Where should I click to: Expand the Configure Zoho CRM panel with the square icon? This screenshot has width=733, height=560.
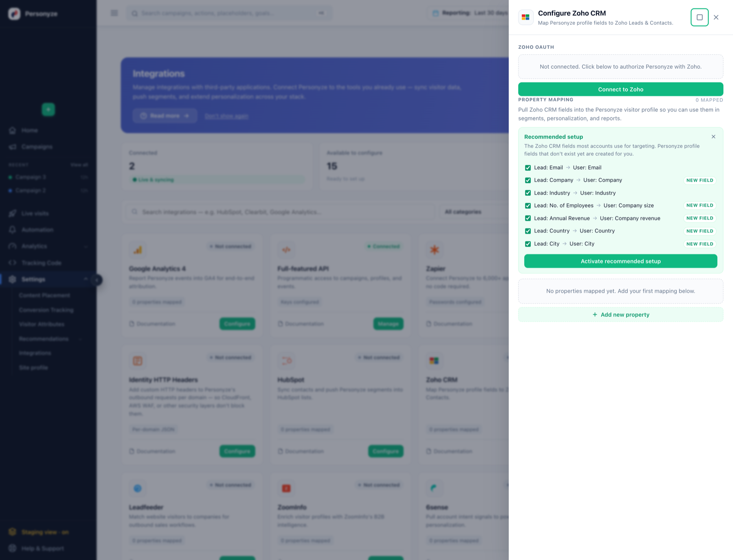tap(700, 17)
